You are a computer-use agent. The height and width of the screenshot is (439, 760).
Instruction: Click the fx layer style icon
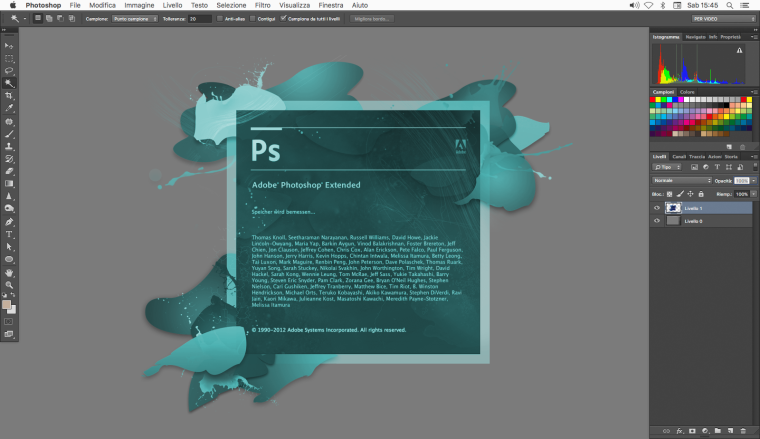tap(680, 430)
